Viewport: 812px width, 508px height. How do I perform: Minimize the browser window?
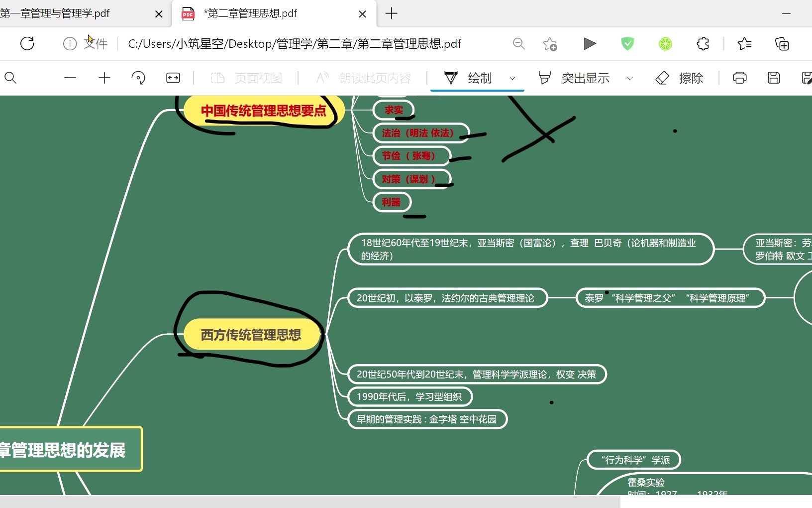pos(787,13)
